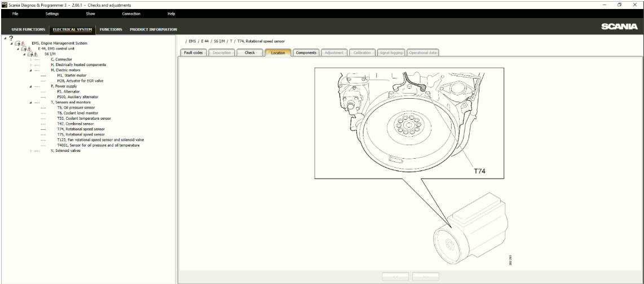The width and height of the screenshot is (644, 284).
Task: Collapse the P, Power supply group
Action: coord(31,86)
